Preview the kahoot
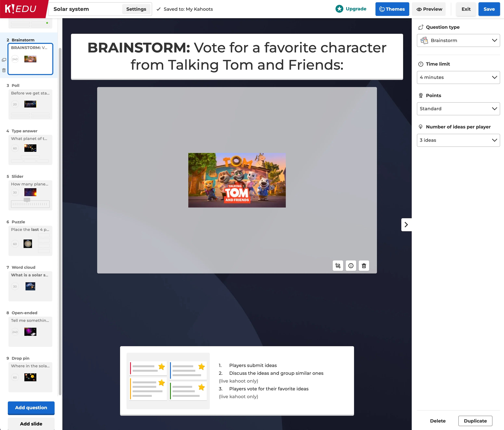 point(429,9)
